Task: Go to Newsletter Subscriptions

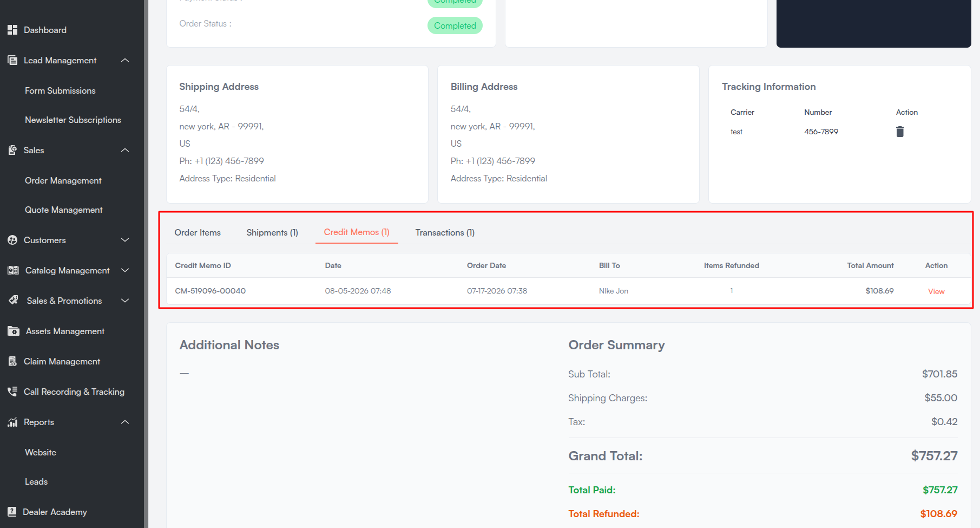Action: tap(73, 120)
